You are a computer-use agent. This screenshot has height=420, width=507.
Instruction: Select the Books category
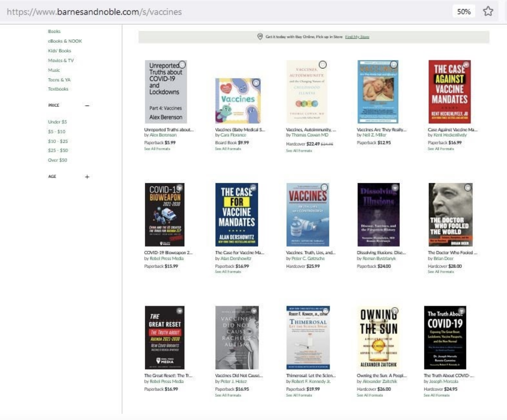pos(54,31)
